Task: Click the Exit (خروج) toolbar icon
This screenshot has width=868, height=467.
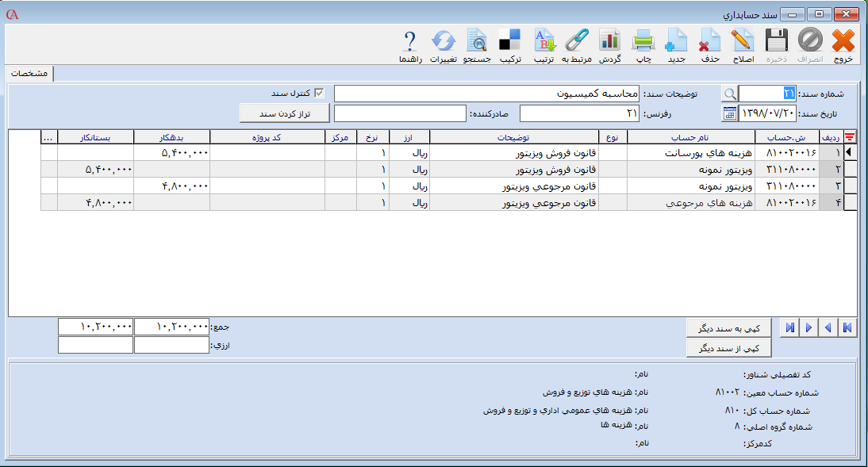Action: (843, 43)
